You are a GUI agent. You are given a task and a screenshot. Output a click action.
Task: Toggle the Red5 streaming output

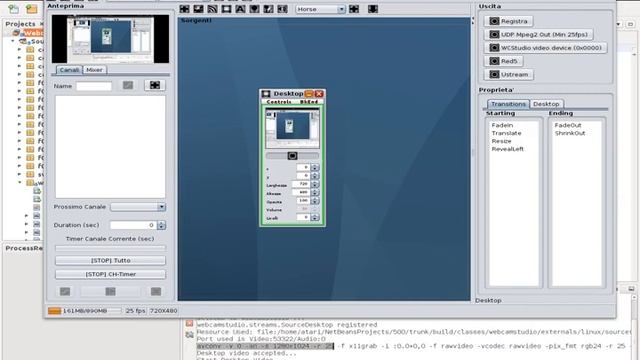pos(503,61)
